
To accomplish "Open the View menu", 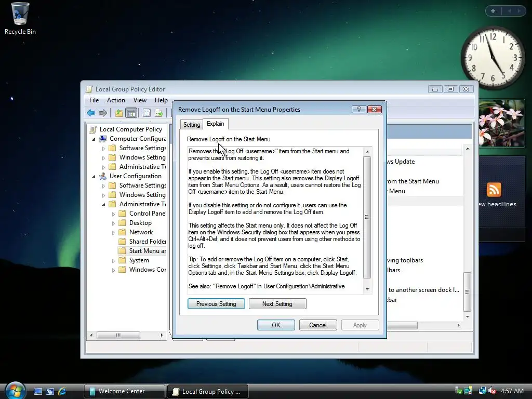I will pyautogui.click(x=140, y=100).
